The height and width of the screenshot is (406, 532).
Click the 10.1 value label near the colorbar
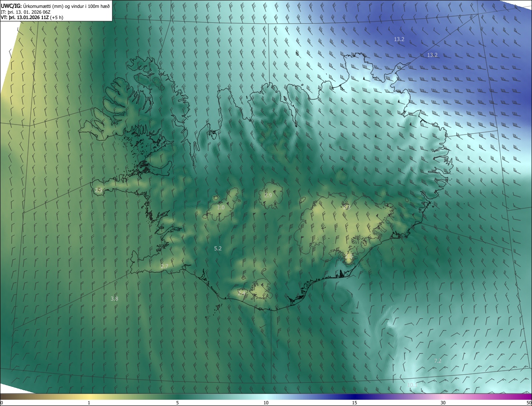[412, 385]
